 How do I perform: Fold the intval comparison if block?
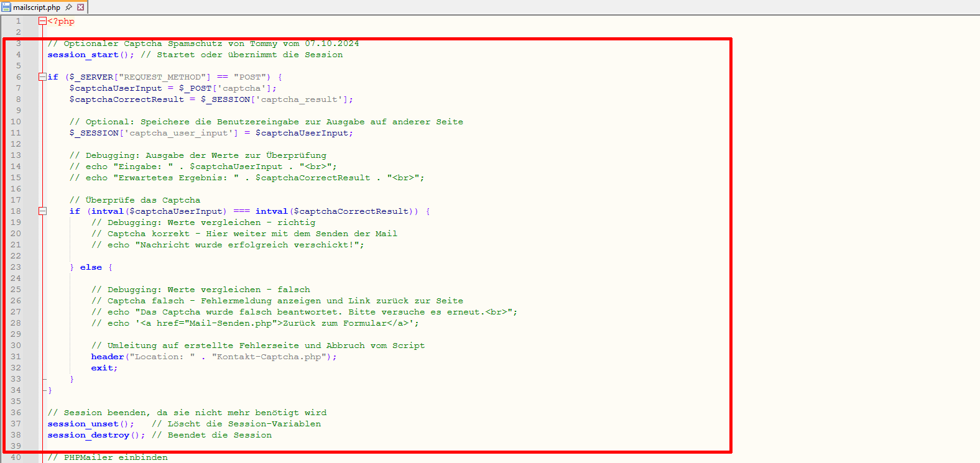click(x=42, y=211)
